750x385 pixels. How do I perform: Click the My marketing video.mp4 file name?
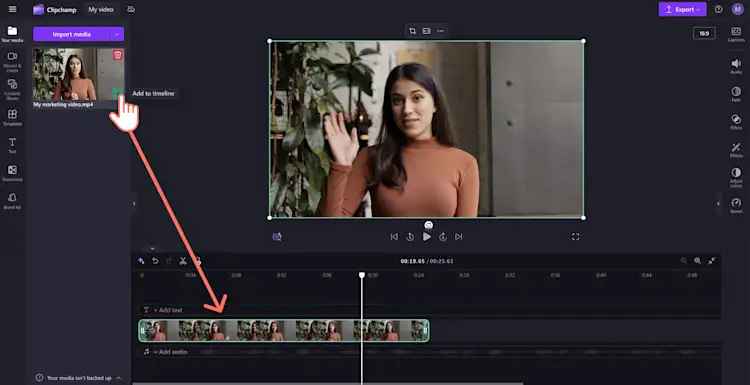point(63,104)
